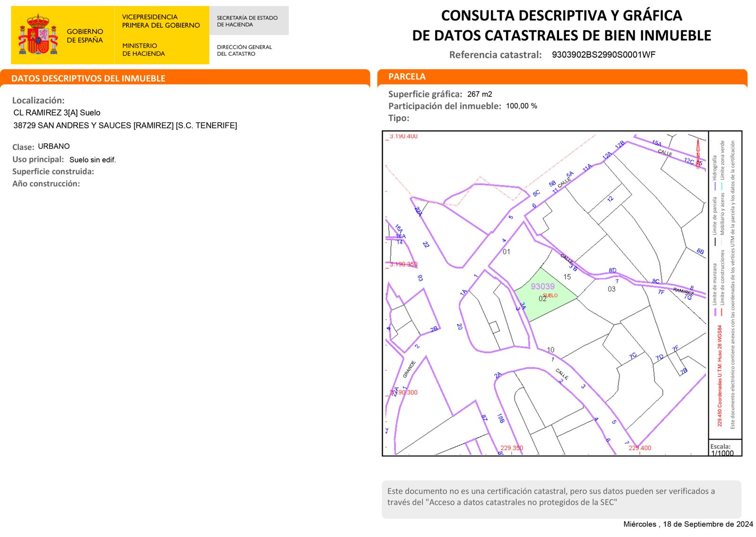Click the red north arrow on the map
This screenshot has width=756, height=537.
[698, 154]
